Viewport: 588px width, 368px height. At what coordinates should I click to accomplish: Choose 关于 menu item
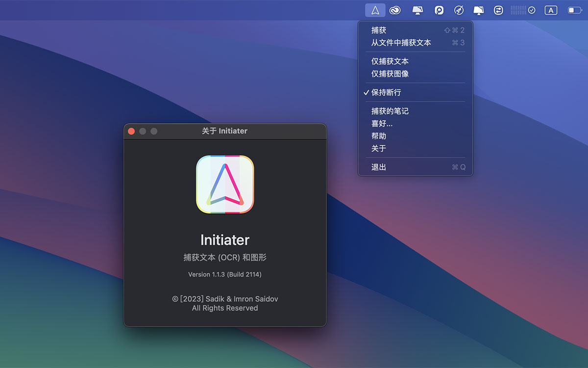tap(416, 148)
